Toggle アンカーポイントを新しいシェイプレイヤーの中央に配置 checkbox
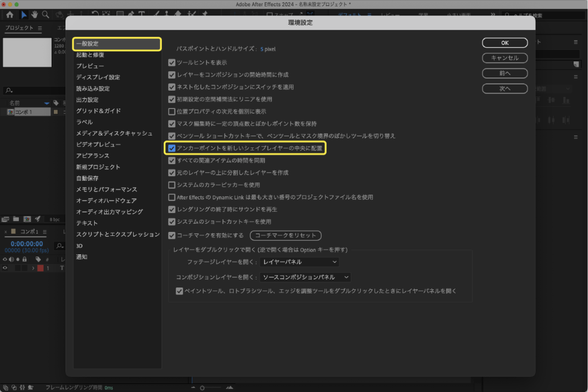This screenshot has height=392, width=588. coord(172,148)
